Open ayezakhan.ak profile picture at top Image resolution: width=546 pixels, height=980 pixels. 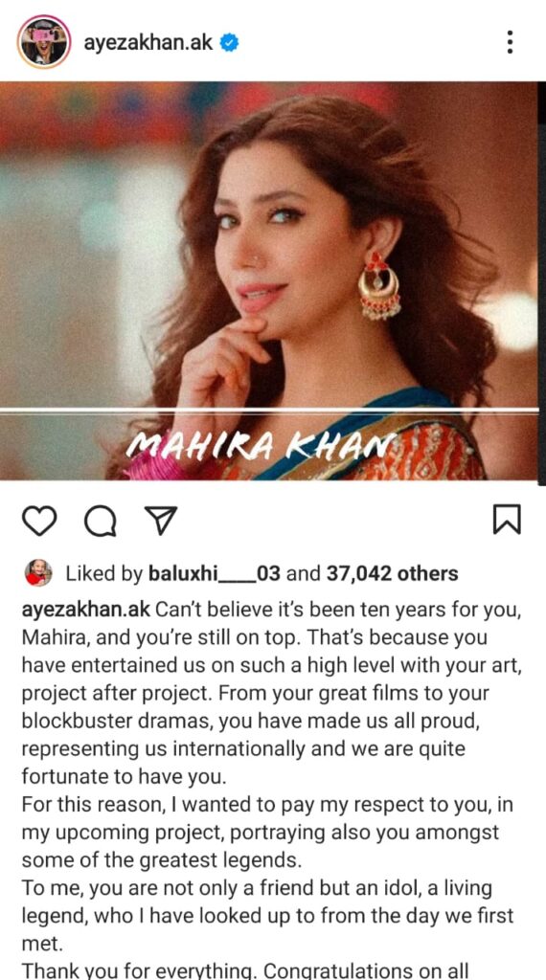44,42
